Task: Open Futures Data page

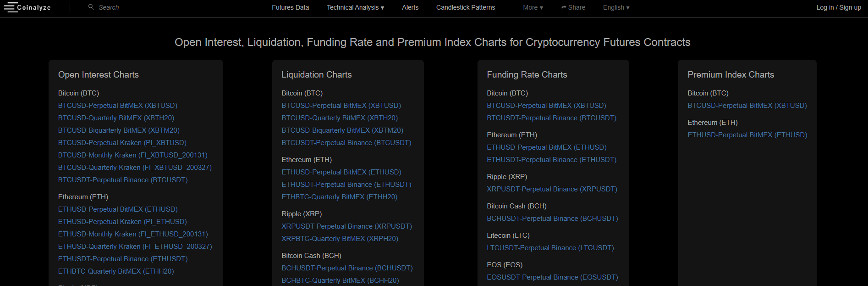Action: (290, 7)
